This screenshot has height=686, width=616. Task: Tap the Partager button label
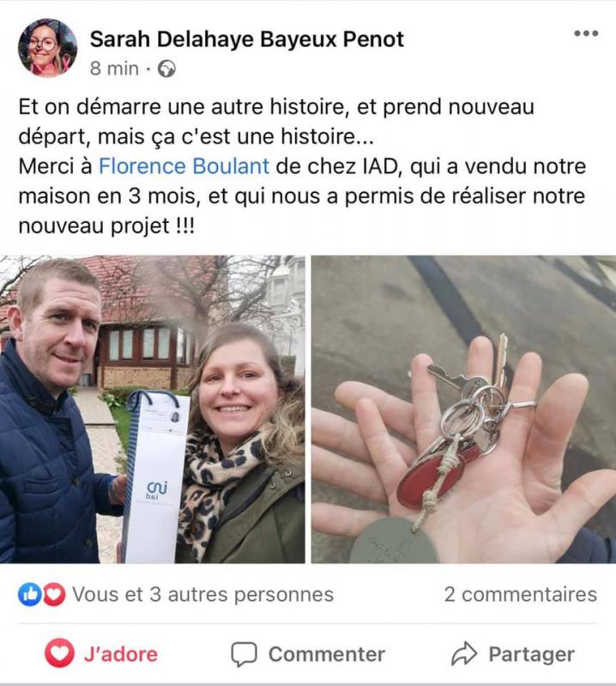click(532, 654)
